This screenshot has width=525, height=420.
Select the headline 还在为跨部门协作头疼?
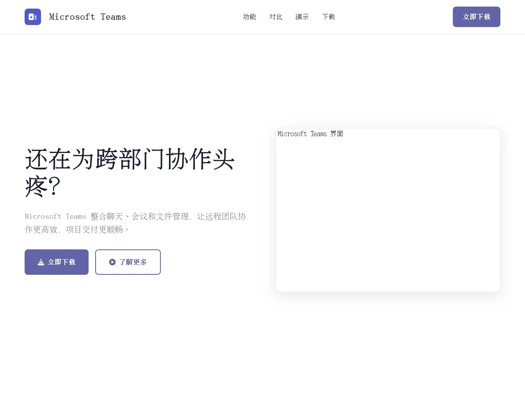click(x=130, y=173)
